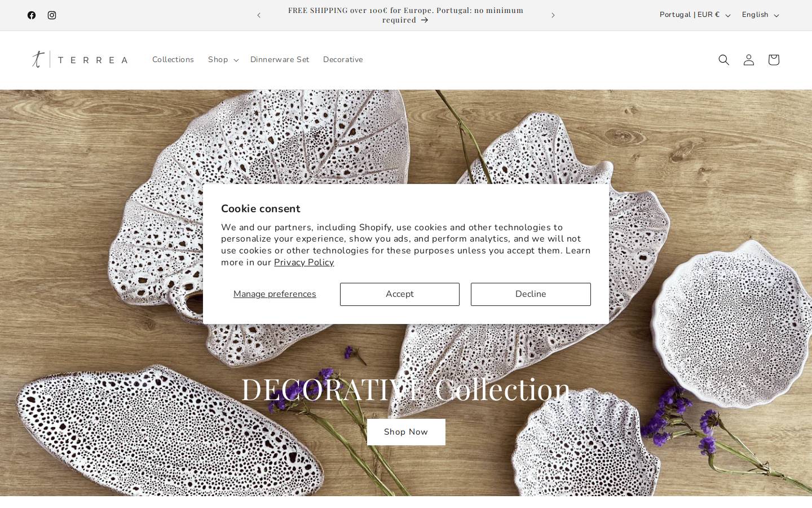The image size is (812, 508).
Task: Open the shopping cart icon
Action: (x=774, y=60)
